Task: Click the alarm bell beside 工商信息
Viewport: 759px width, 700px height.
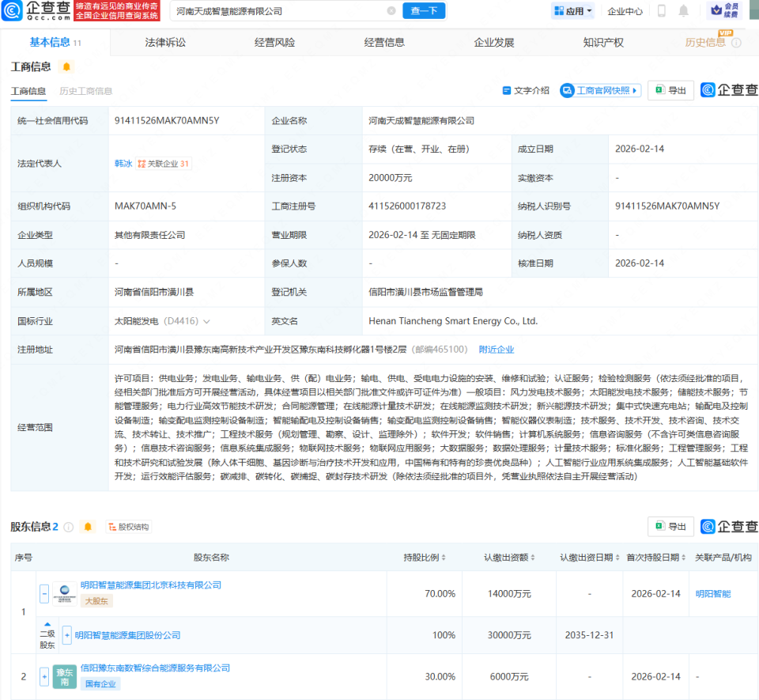Action: (x=66, y=67)
